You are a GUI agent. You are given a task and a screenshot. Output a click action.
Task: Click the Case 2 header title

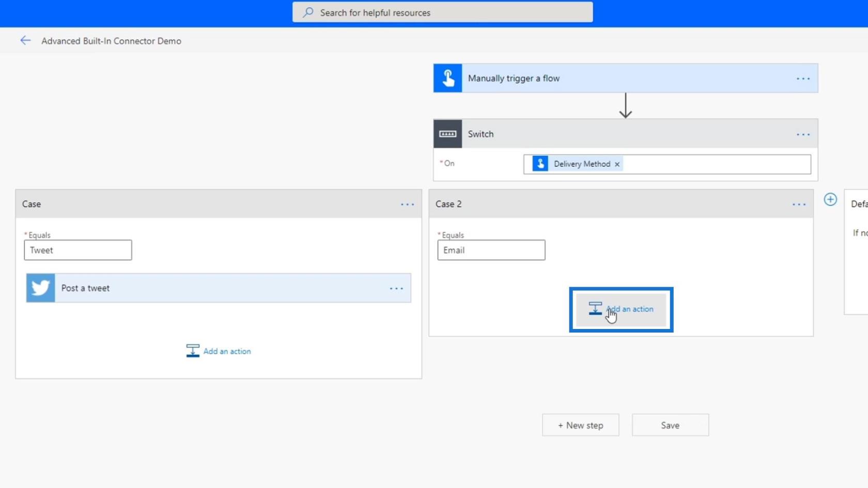[x=448, y=204]
